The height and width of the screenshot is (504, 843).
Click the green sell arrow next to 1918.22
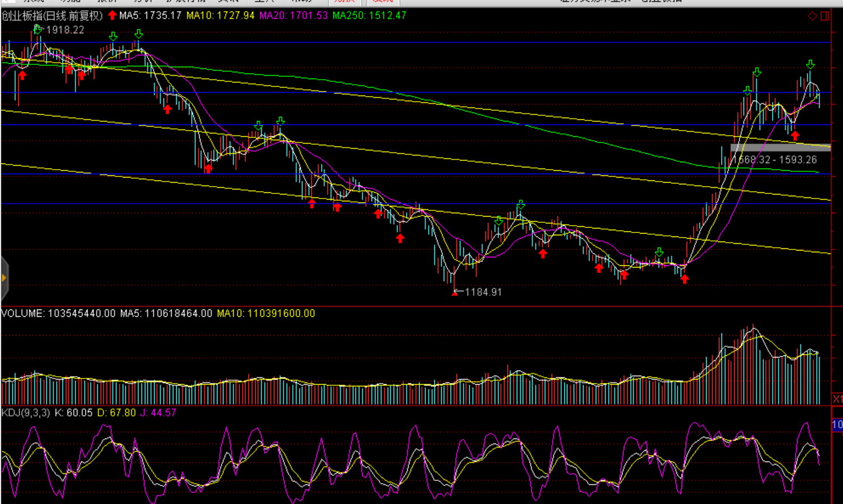pos(37,28)
